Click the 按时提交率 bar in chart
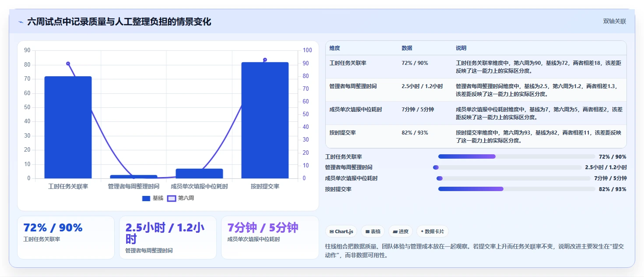The image size is (644, 277). [x=265, y=121]
